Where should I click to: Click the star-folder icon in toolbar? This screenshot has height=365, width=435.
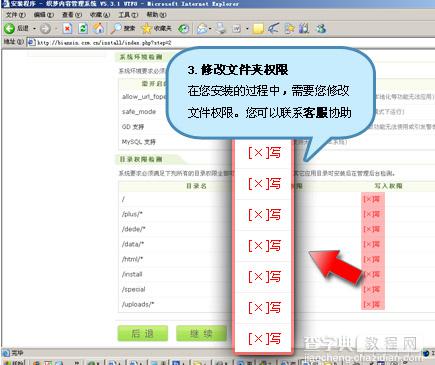(290, 29)
